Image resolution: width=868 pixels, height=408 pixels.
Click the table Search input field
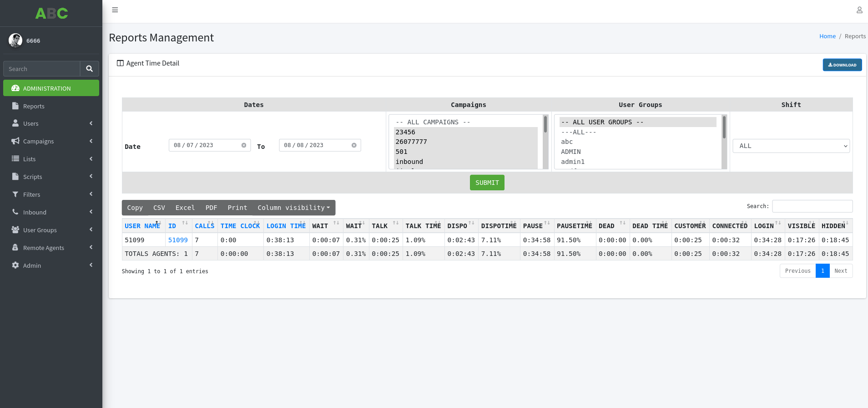(x=812, y=206)
